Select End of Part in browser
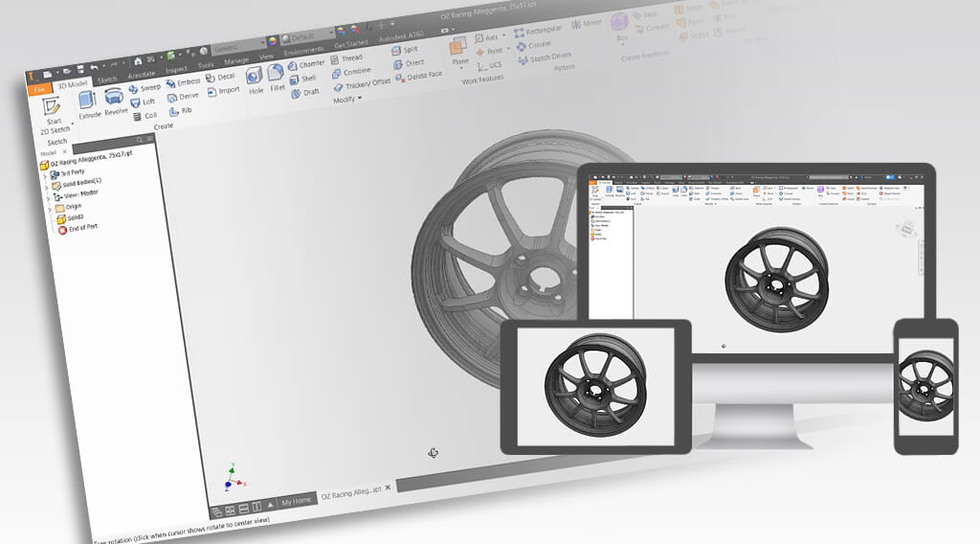This screenshot has height=544, width=980. [81, 228]
